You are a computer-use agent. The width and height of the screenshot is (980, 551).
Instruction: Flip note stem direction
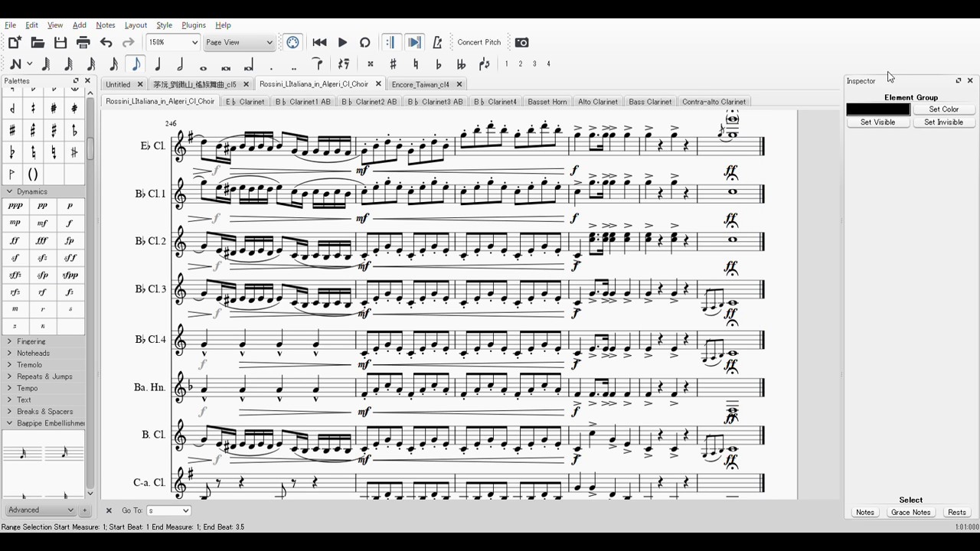click(484, 64)
